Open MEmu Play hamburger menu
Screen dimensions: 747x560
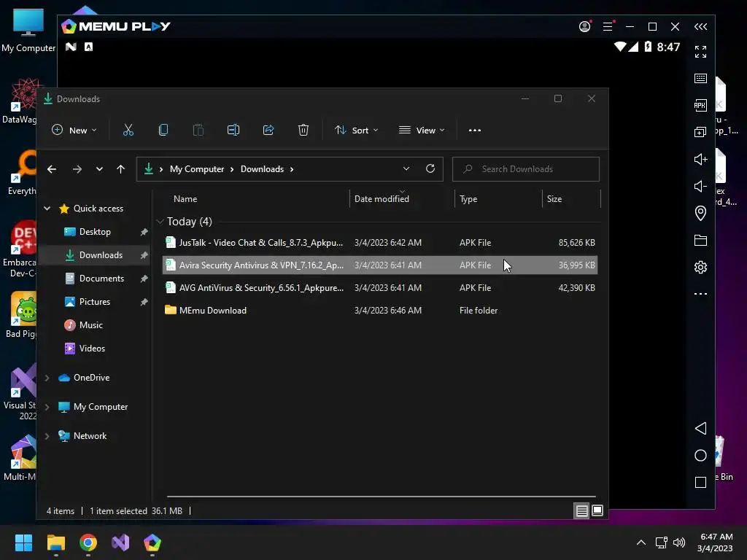(x=608, y=27)
